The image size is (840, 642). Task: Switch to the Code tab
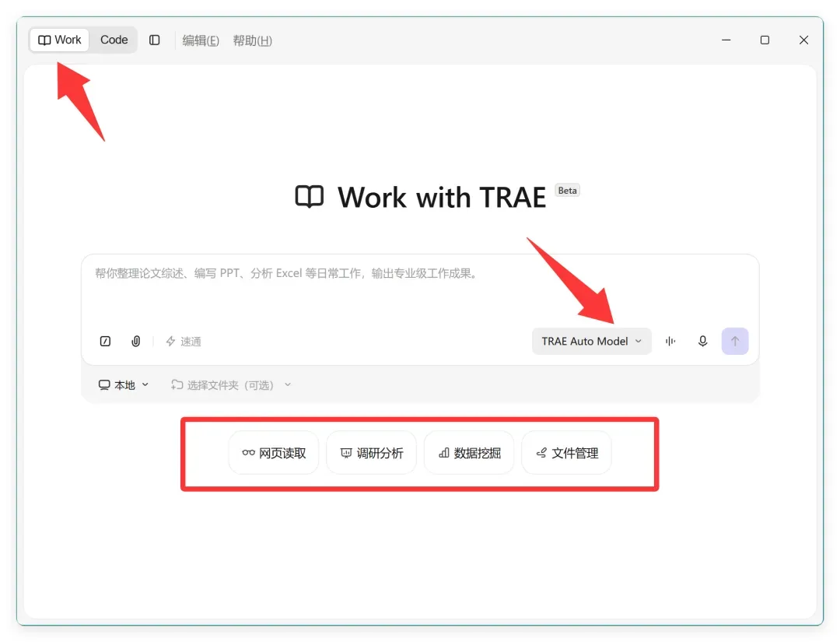[x=114, y=40]
